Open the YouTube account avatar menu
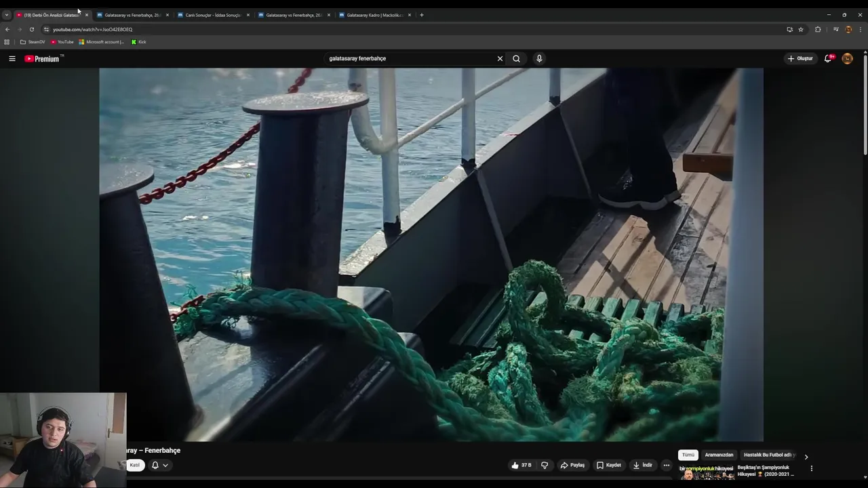The width and height of the screenshot is (868, 488). tap(848, 59)
